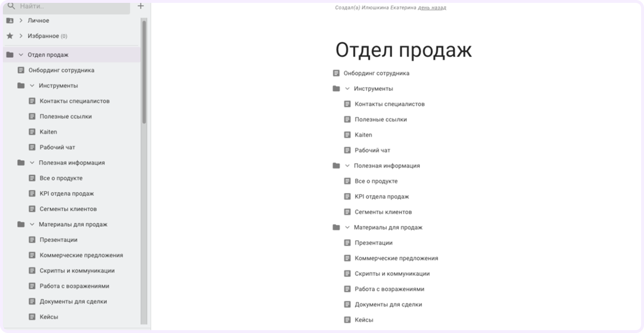This screenshot has height=333, width=644.
Task: Collapse Полезная информация in main content list
Action: tap(347, 166)
